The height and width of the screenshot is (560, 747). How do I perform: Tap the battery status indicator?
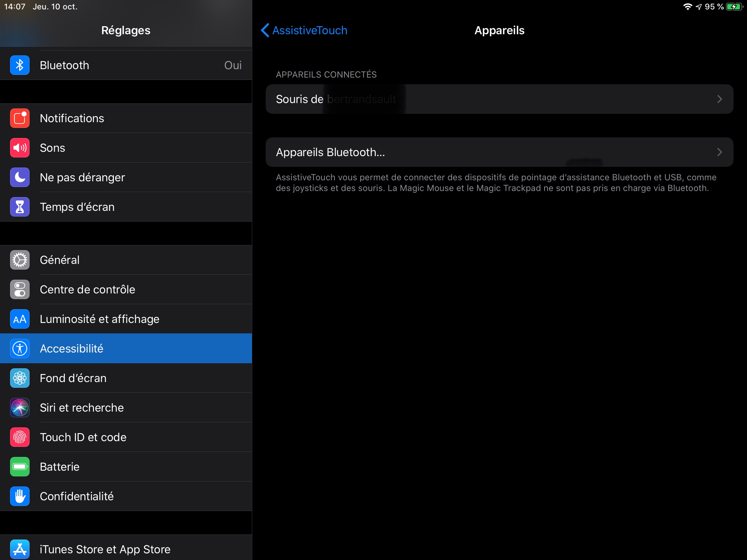tap(735, 7)
